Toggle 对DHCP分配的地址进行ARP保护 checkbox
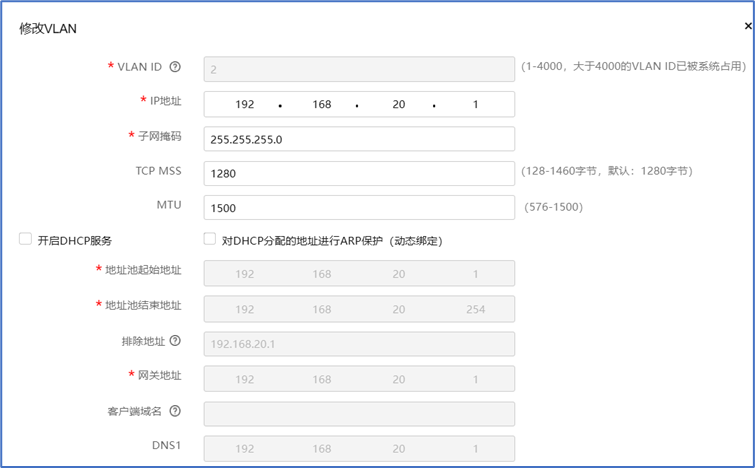Image resolution: width=755 pixels, height=468 pixels. 209,239
